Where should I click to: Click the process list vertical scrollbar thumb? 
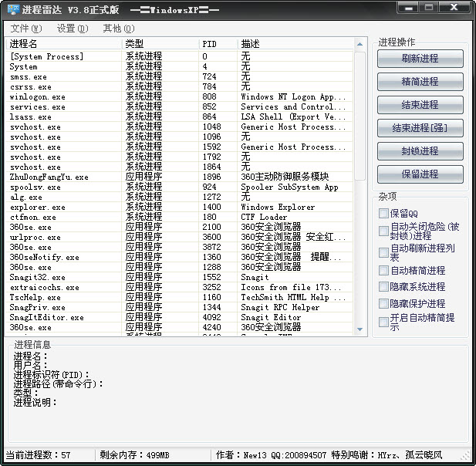pyautogui.click(x=360, y=116)
